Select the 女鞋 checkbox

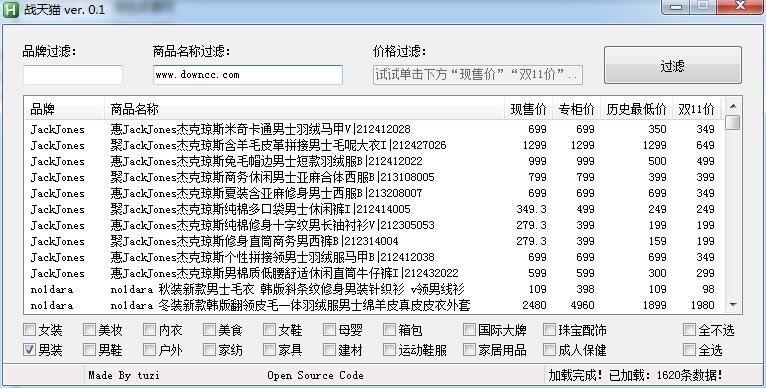point(269,330)
